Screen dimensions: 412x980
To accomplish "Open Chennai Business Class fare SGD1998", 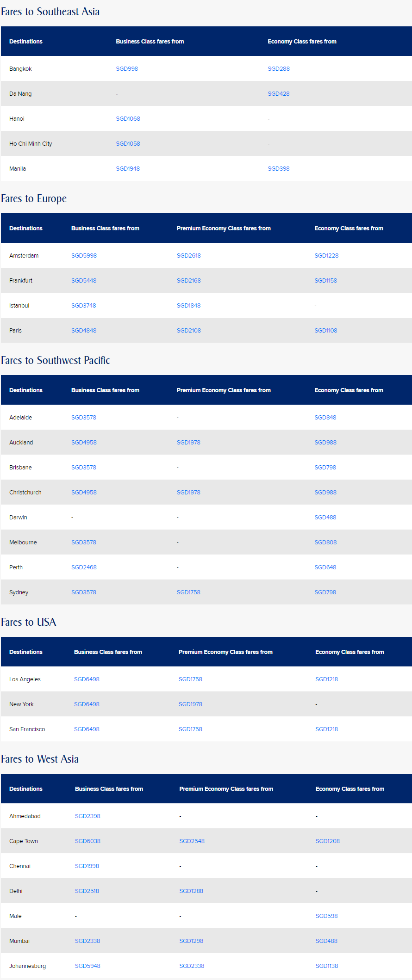I will [x=87, y=866].
